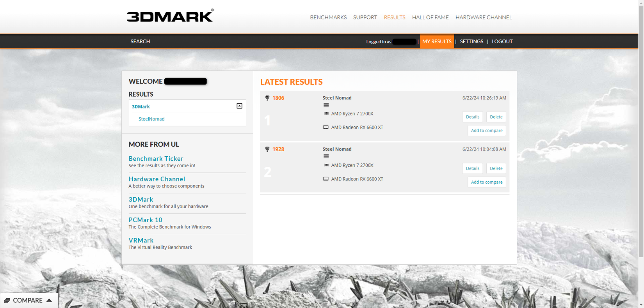644x308 pixels.
Task: Click 'A better way to choose components' text
Action: [x=167, y=186]
